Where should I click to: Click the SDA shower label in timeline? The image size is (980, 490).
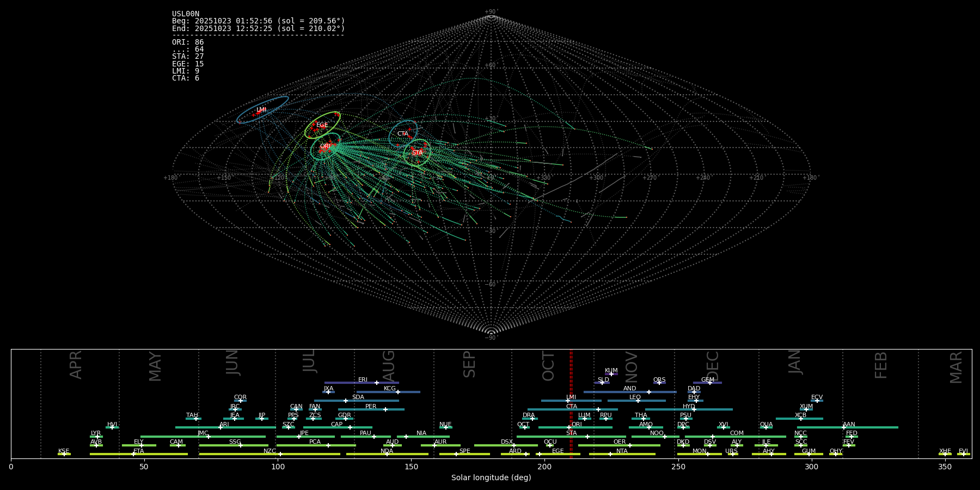pos(358,397)
